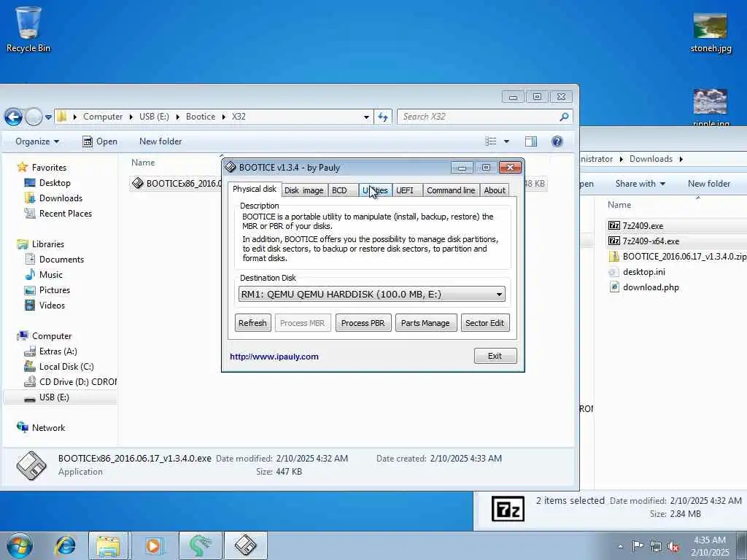Click the BOOTICE title bar disk icon
Screen dimensions: 747x560
tap(231, 167)
